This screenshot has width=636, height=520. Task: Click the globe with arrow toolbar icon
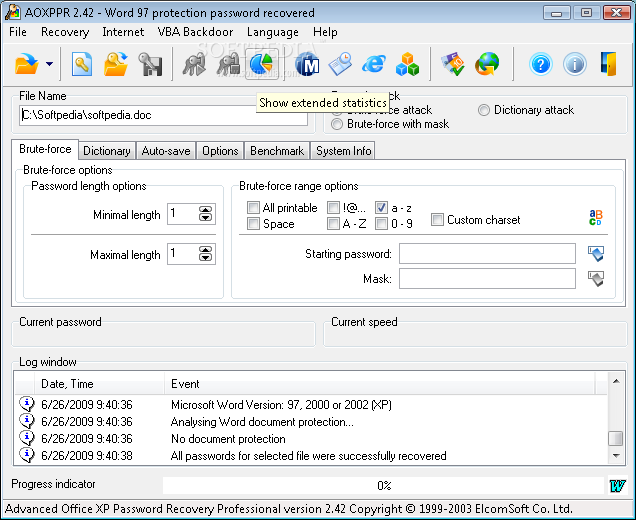(x=487, y=64)
